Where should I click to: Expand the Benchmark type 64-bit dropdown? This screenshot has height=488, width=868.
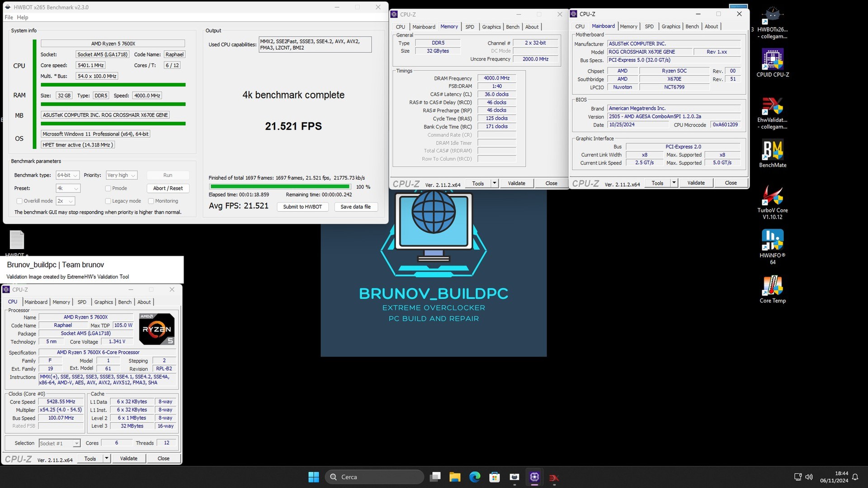pos(68,175)
